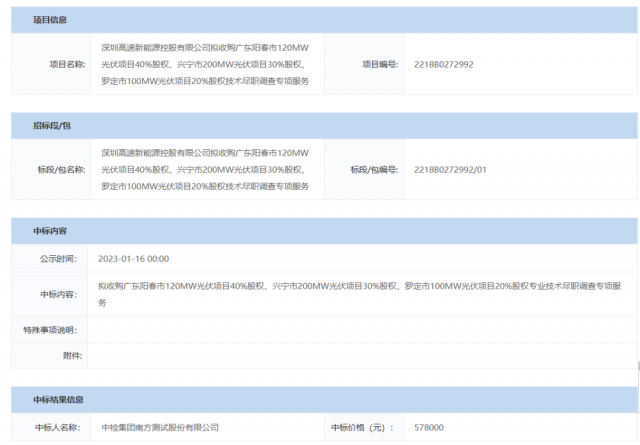Click the empty 附件 attachment cell
The height and width of the screenshot is (445, 640).
point(360,354)
